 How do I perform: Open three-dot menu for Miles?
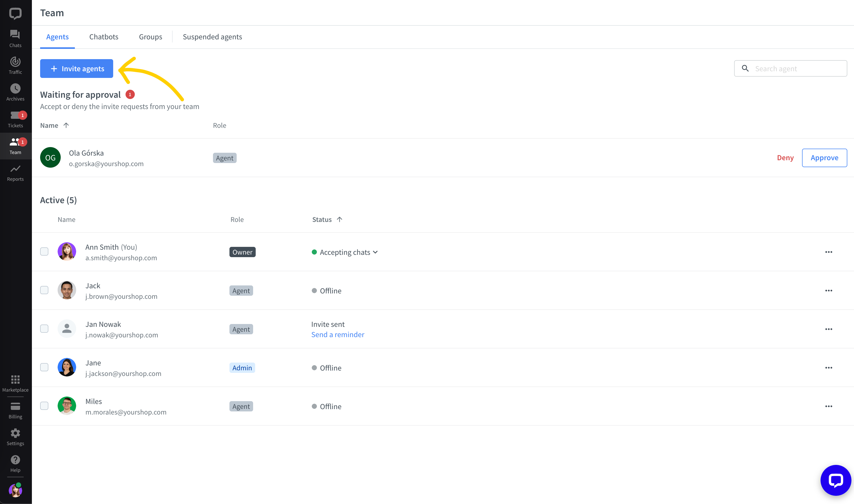click(x=829, y=406)
